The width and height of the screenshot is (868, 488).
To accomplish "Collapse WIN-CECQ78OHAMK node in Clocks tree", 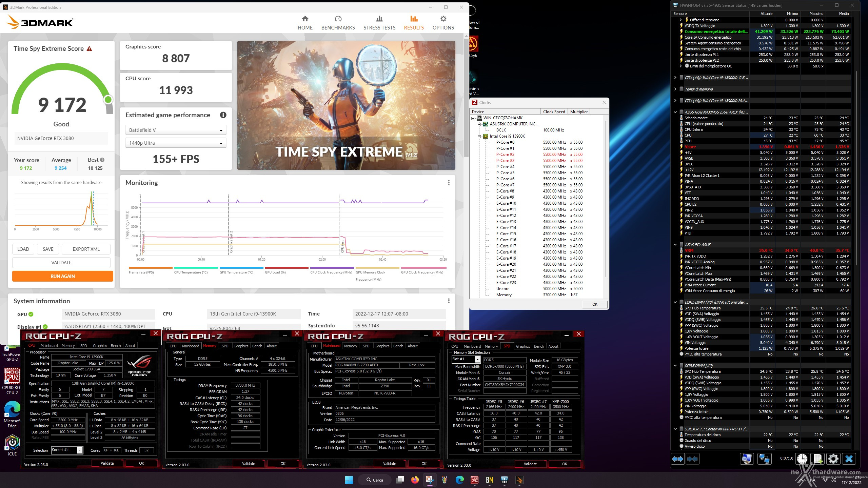I will click(473, 118).
